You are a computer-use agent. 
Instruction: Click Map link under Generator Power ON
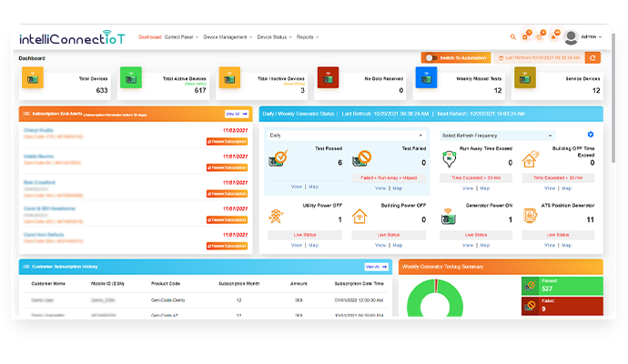pos(484,245)
